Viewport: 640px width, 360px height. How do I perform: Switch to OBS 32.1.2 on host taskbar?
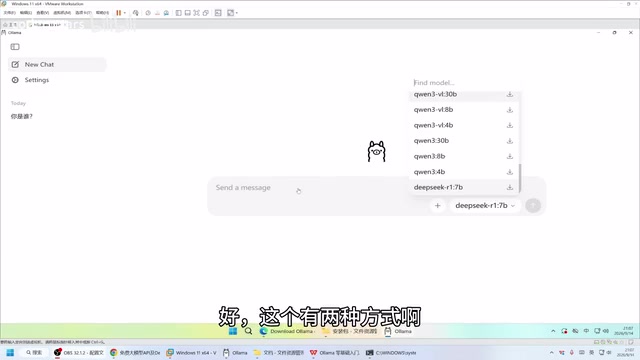coord(79,352)
